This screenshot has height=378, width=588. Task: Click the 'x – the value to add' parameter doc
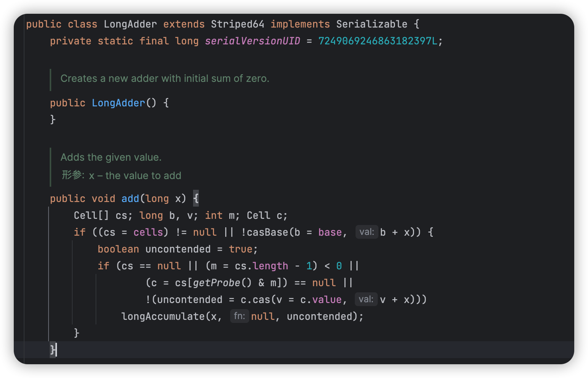[x=135, y=176]
